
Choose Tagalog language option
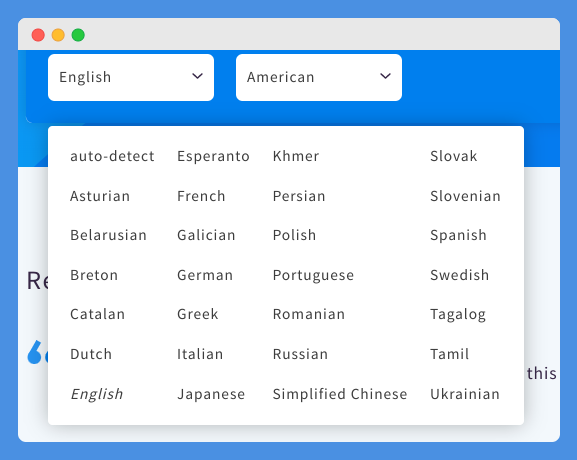pos(458,315)
